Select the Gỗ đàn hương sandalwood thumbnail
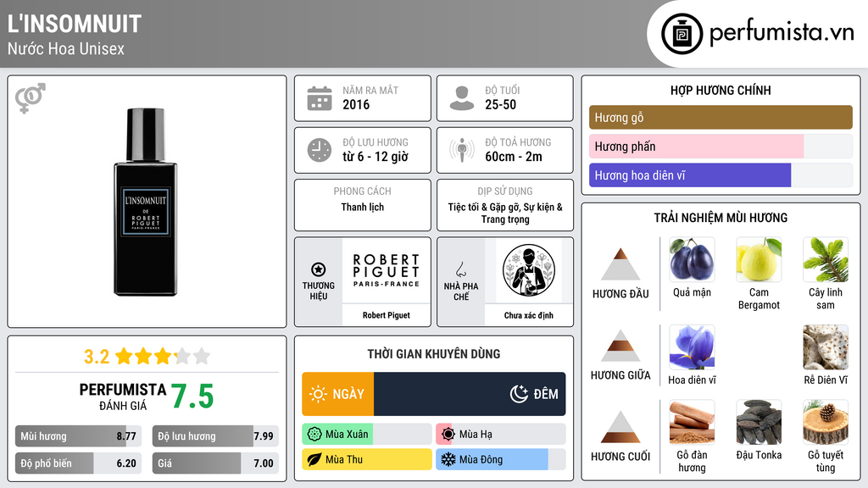 click(692, 422)
